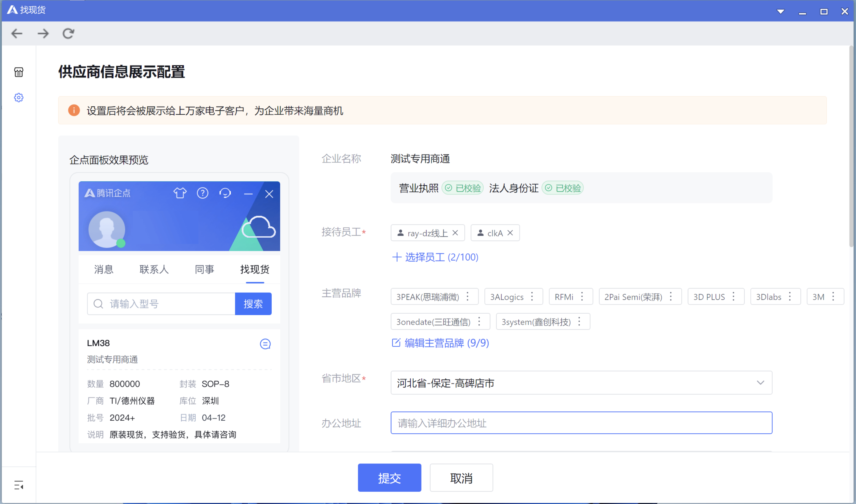Open options menu for RFMi brand
The width and height of the screenshot is (856, 504).
pyautogui.click(x=582, y=296)
